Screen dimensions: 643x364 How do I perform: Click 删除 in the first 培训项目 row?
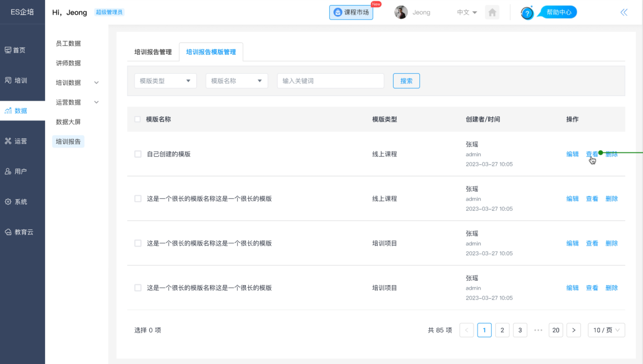(x=612, y=243)
